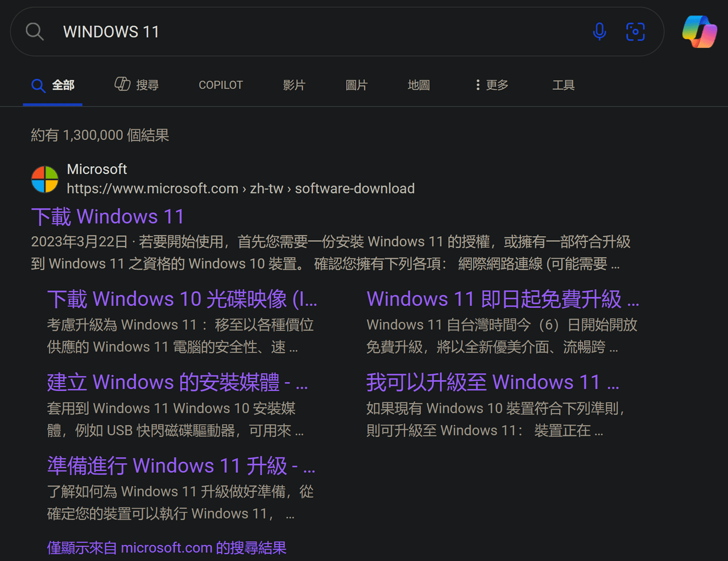
Task: Click the search magnifier icon in search box
Action: click(35, 32)
